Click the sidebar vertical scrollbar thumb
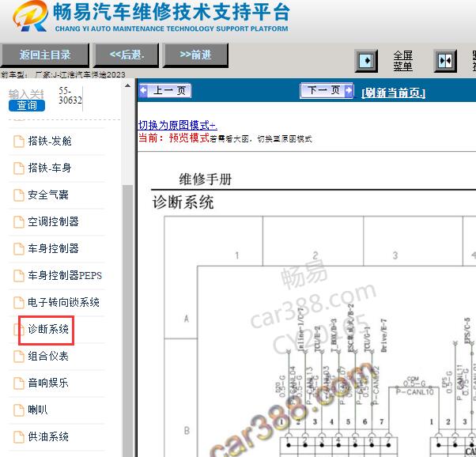The width and height of the screenshot is (476, 457). click(127, 320)
